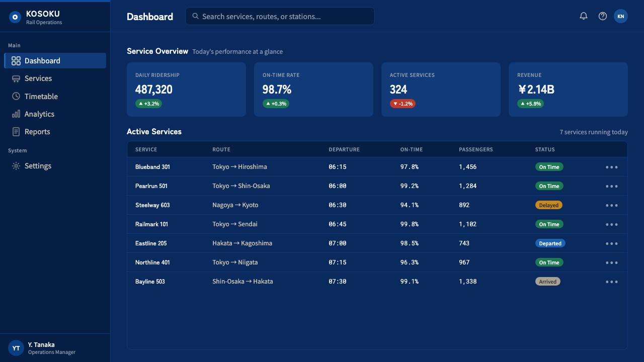This screenshot has width=644, height=362.
Task: Click the Settings gear icon
Action: tap(16, 166)
